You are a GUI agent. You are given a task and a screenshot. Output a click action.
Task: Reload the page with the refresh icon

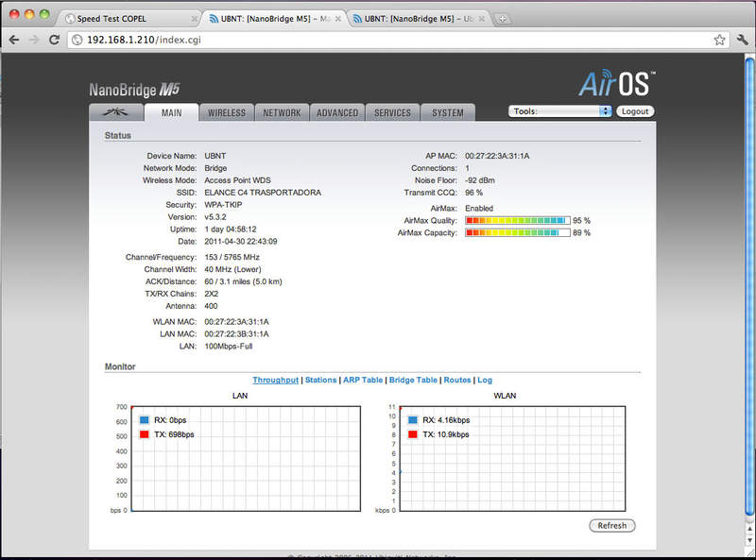pos(55,40)
